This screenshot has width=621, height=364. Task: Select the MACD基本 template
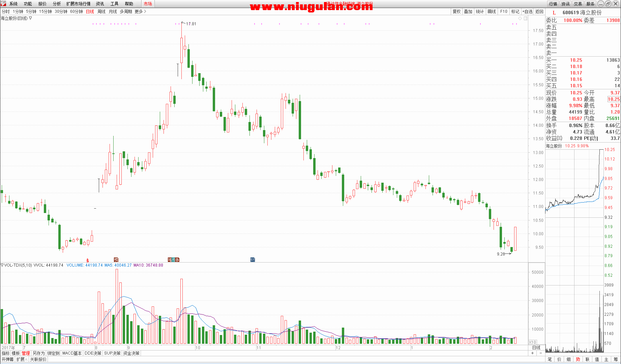click(72, 353)
